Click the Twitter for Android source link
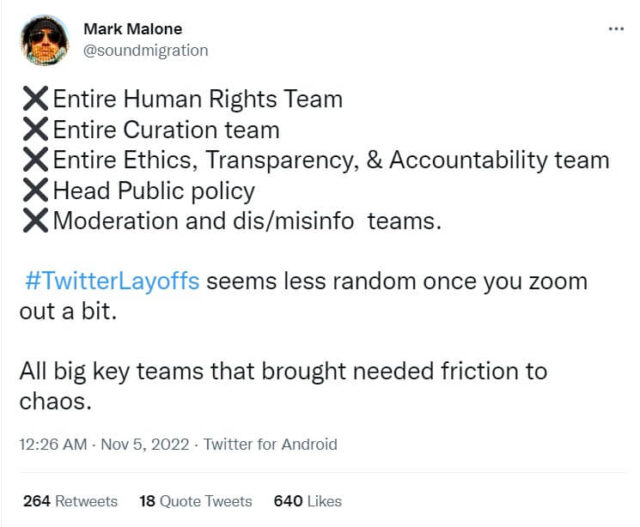This screenshot has height=527, width=640. click(270, 445)
